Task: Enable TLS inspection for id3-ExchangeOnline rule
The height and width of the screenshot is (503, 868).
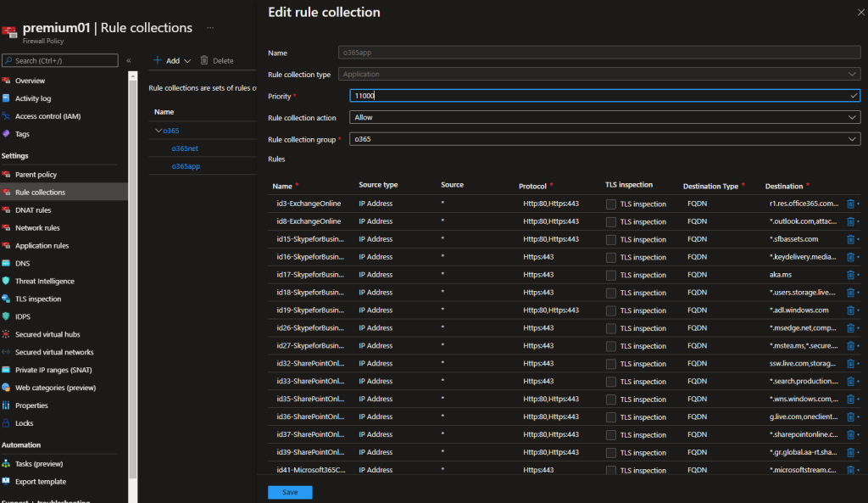Action: 611,204
